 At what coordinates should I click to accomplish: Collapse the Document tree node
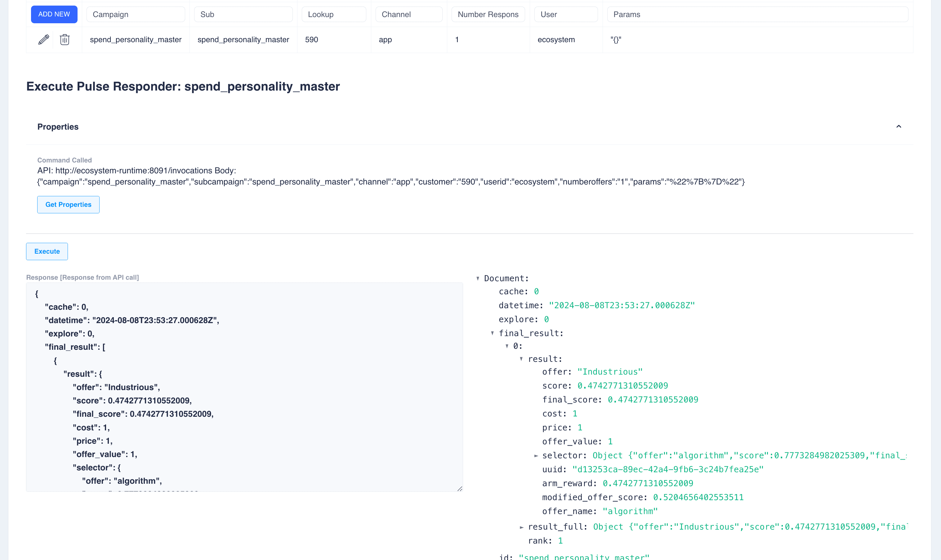coord(478,278)
